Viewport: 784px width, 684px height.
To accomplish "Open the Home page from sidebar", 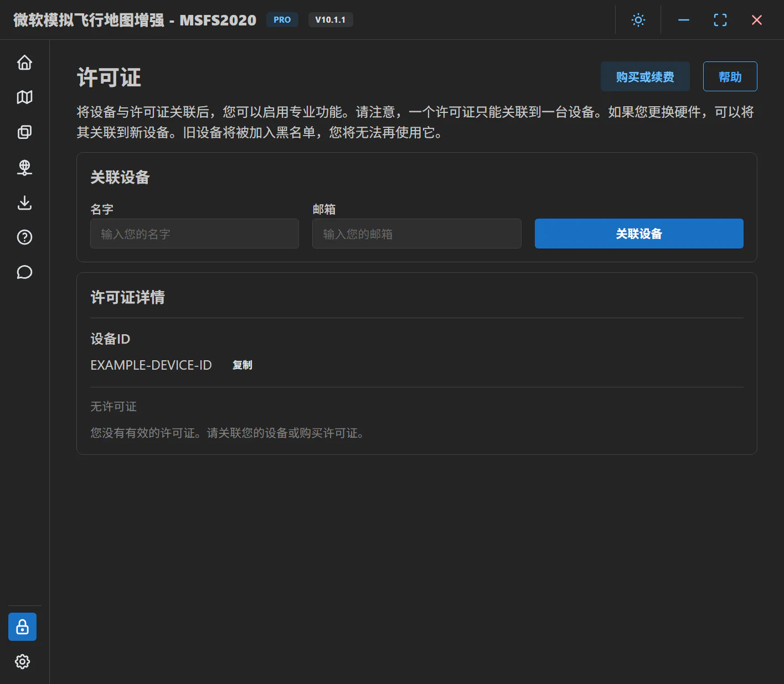I will (x=24, y=63).
